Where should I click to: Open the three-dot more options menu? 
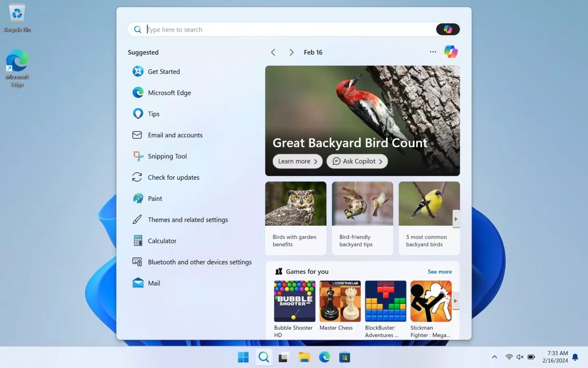pos(433,52)
